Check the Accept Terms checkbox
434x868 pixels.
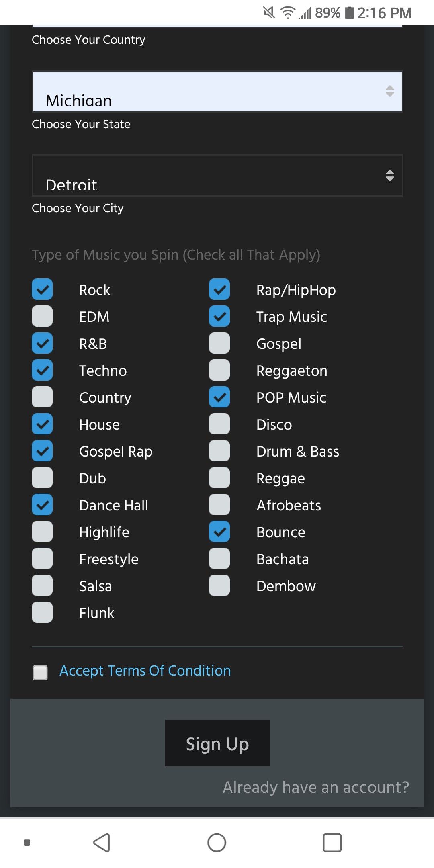point(40,672)
